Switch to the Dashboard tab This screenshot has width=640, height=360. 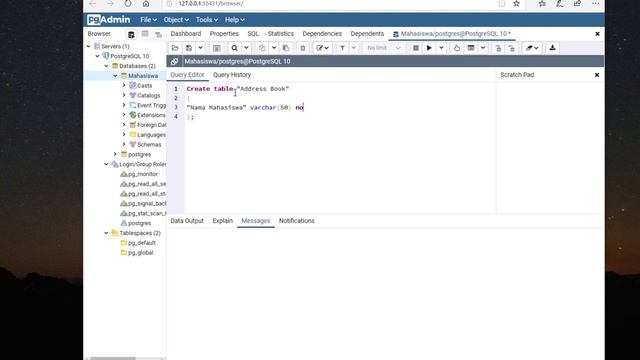tap(186, 33)
